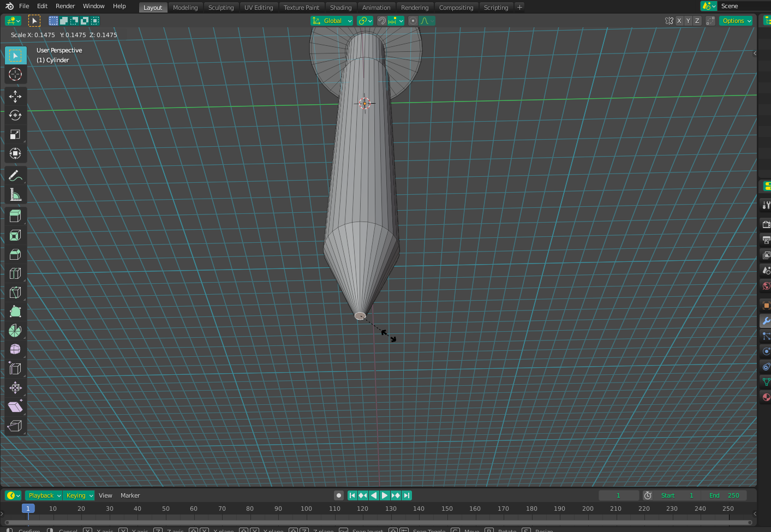Screen dimensions: 771x532
Task: Select the Edge Slide tool
Action: click(x=15, y=369)
